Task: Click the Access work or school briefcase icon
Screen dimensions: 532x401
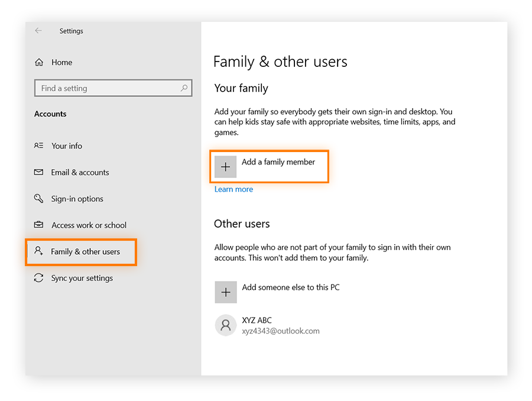Action: click(38, 225)
